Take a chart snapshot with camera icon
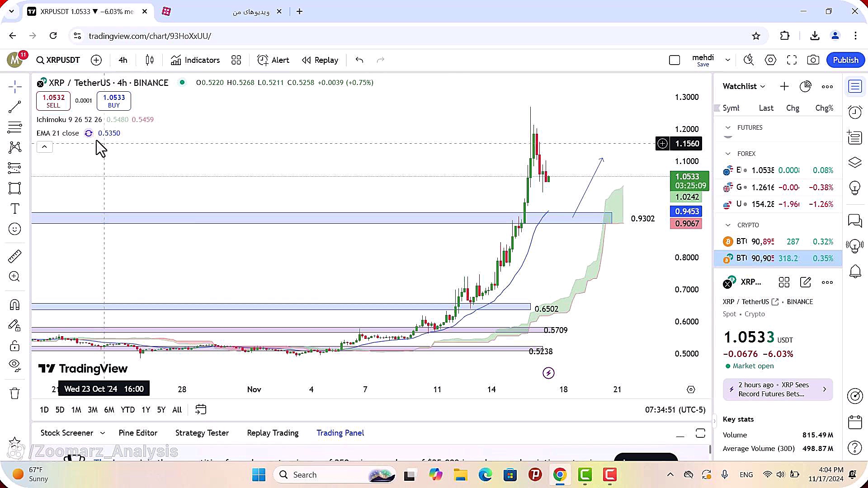Screen dimensions: 868x488 point(813,60)
